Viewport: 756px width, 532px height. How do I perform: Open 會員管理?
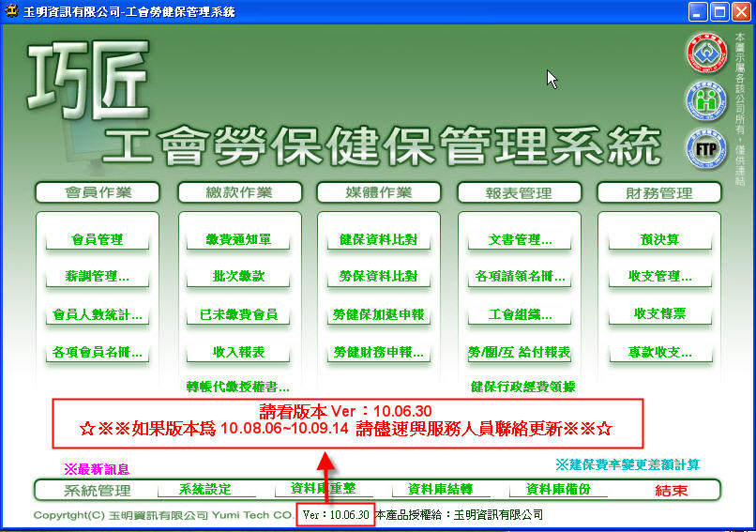(98, 239)
